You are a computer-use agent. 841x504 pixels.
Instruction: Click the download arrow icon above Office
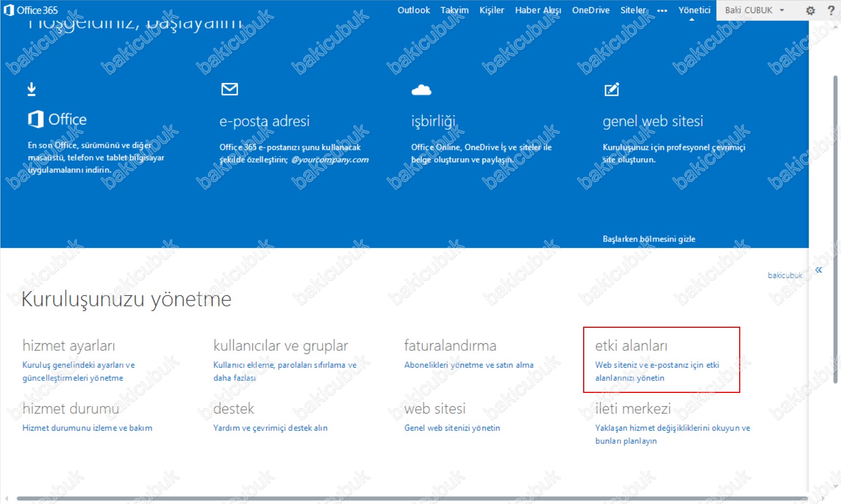pyautogui.click(x=32, y=89)
